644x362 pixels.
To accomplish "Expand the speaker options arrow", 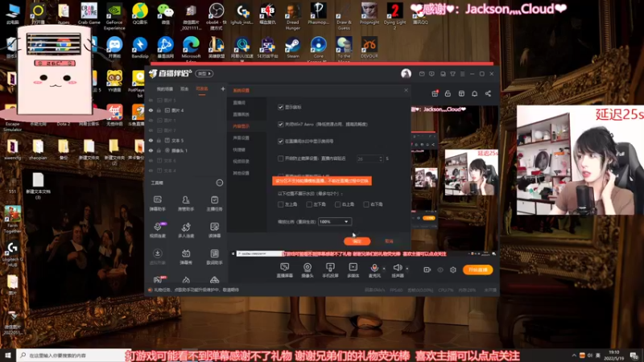I will point(407,269).
